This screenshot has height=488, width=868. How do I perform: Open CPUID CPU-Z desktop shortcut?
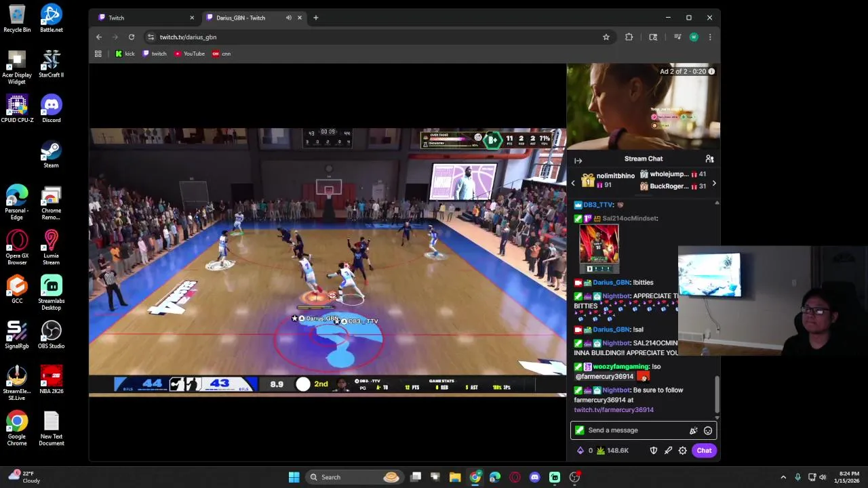[17, 109]
